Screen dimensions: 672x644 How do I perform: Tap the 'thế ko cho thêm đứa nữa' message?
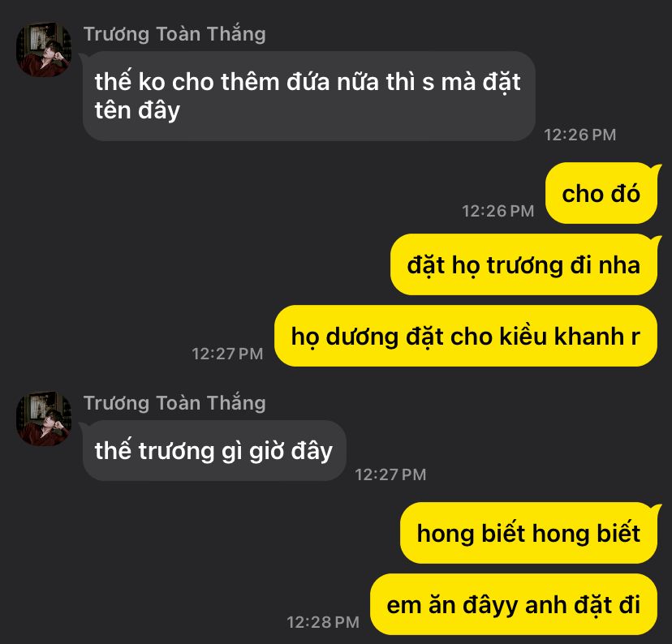pos(309,96)
